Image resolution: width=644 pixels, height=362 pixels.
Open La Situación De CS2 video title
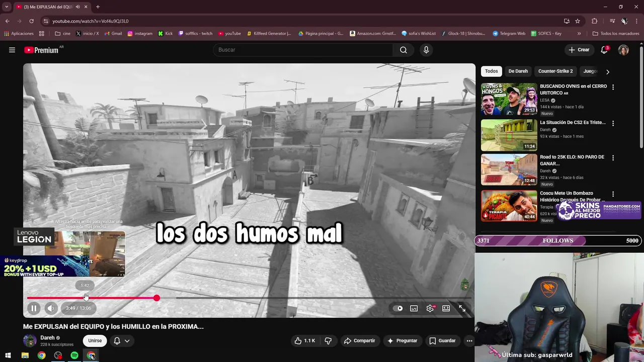[573, 123]
